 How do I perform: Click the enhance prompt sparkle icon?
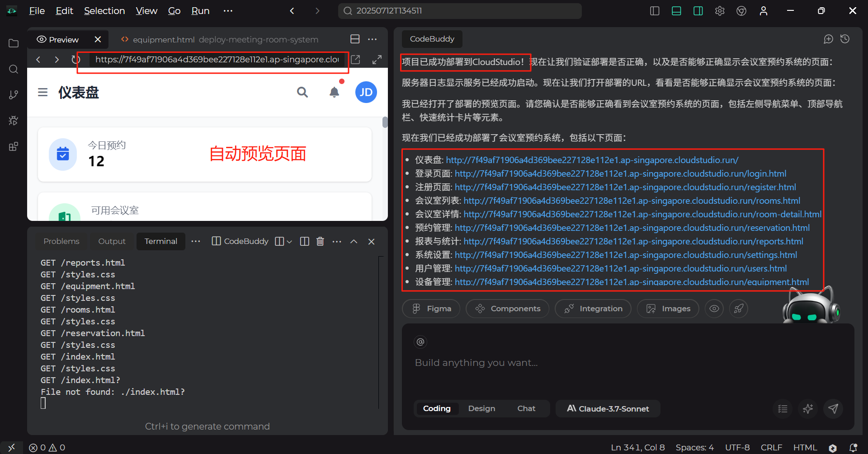[x=808, y=409]
